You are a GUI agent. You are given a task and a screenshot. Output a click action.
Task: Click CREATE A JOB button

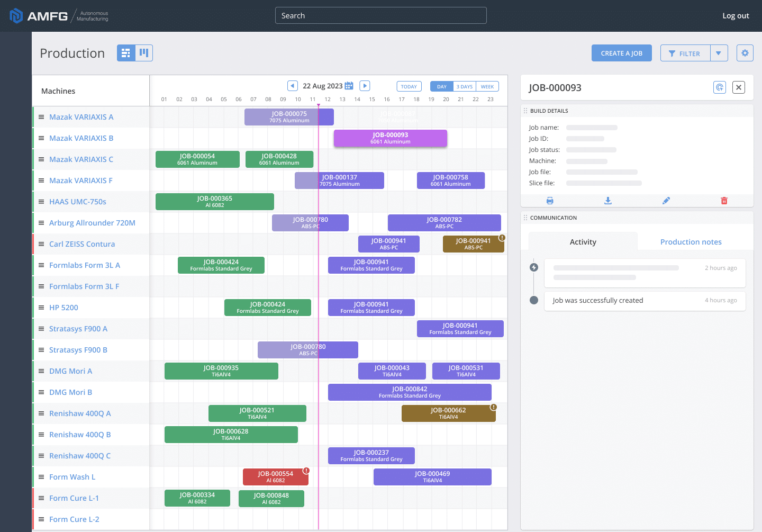pos(622,53)
